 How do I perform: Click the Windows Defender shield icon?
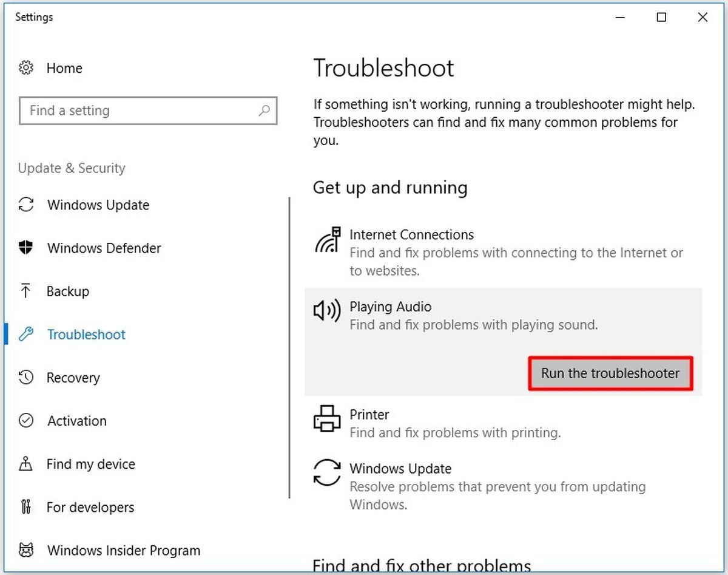click(26, 248)
